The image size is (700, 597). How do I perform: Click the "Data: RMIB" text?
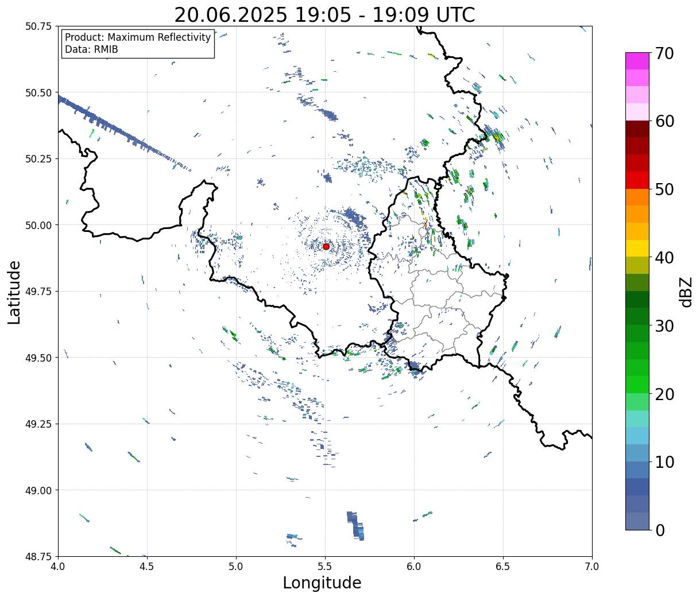(x=91, y=49)
